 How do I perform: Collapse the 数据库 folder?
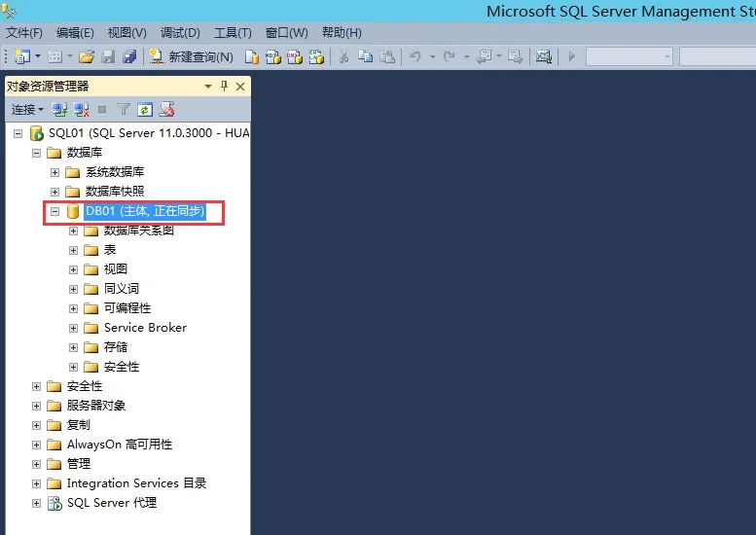click(36, 154)
